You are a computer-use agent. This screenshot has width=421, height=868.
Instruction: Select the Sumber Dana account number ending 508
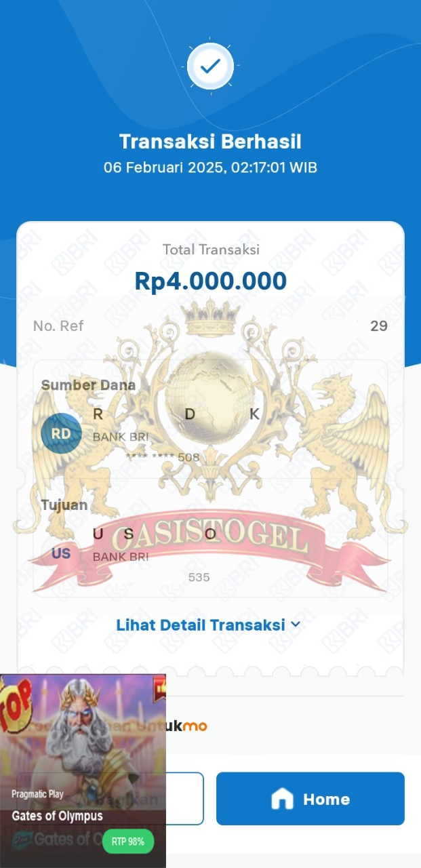pyautogui.click(x=163, y=457)
